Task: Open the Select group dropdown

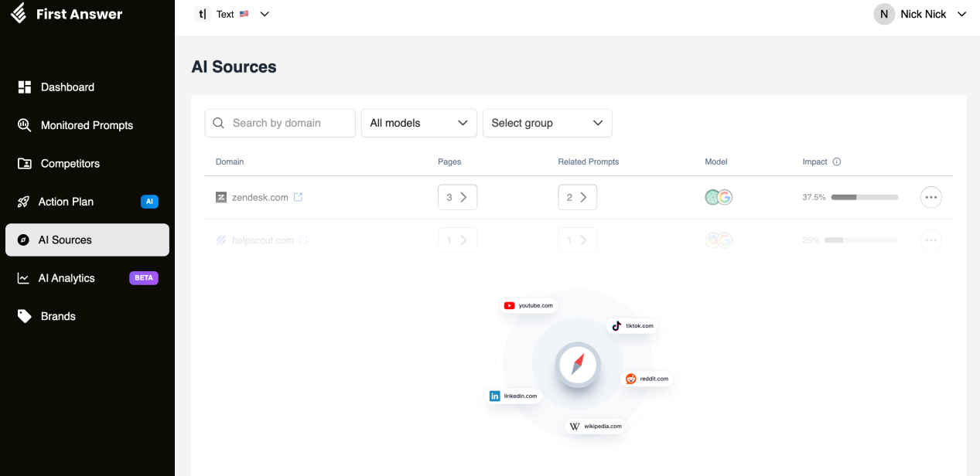Action: point(547,123)
